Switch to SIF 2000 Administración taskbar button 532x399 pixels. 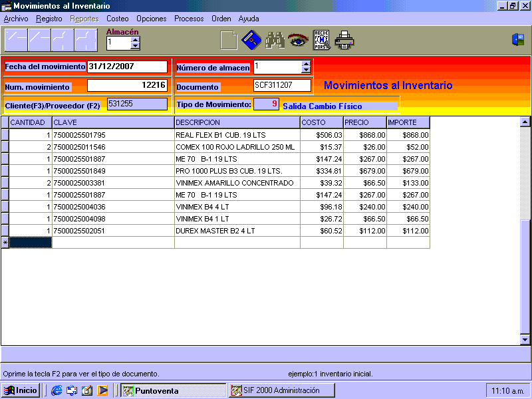281,390
